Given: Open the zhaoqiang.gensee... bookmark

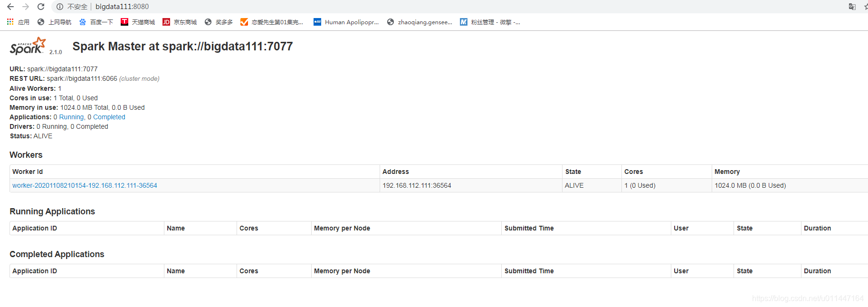Looking at the screenshot, I should click(420, 22).
